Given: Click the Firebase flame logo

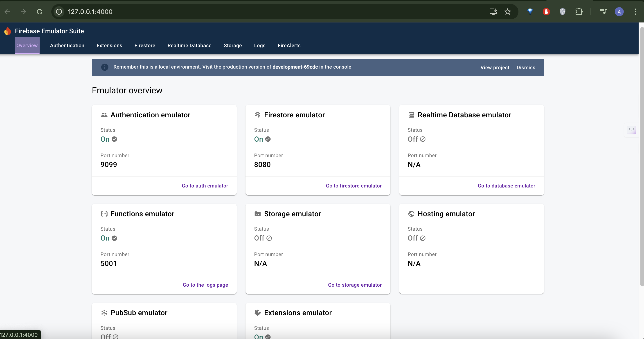Looking at the screenshot, I should click(x=7, y=31).
